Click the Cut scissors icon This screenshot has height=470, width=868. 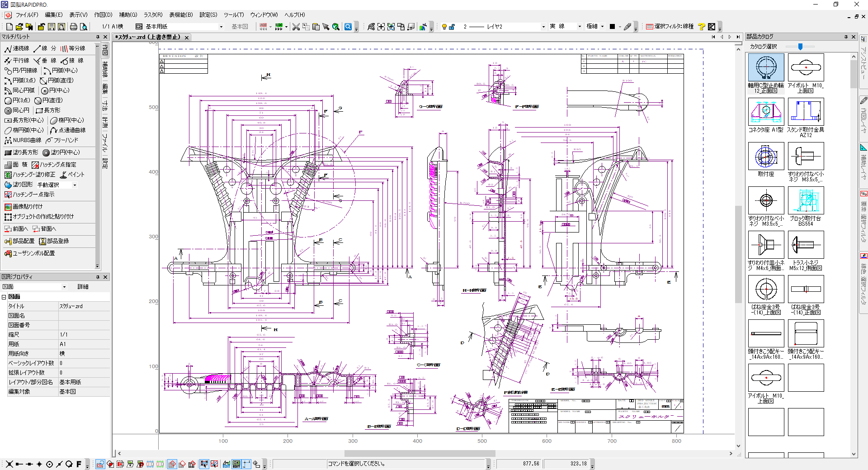[296, 27]
